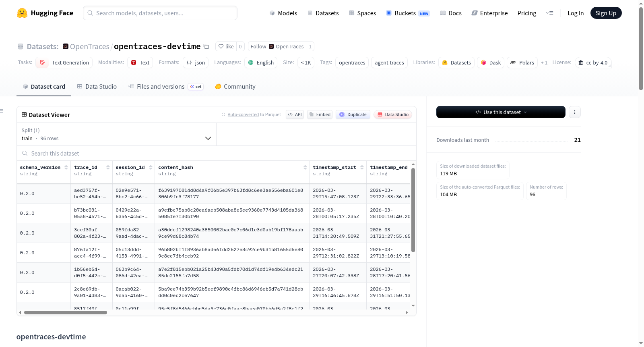The width and height of the screenshot is (644, 347).
Task: Open Data Studio button in viewer header
Action: [x=392, y=114]
